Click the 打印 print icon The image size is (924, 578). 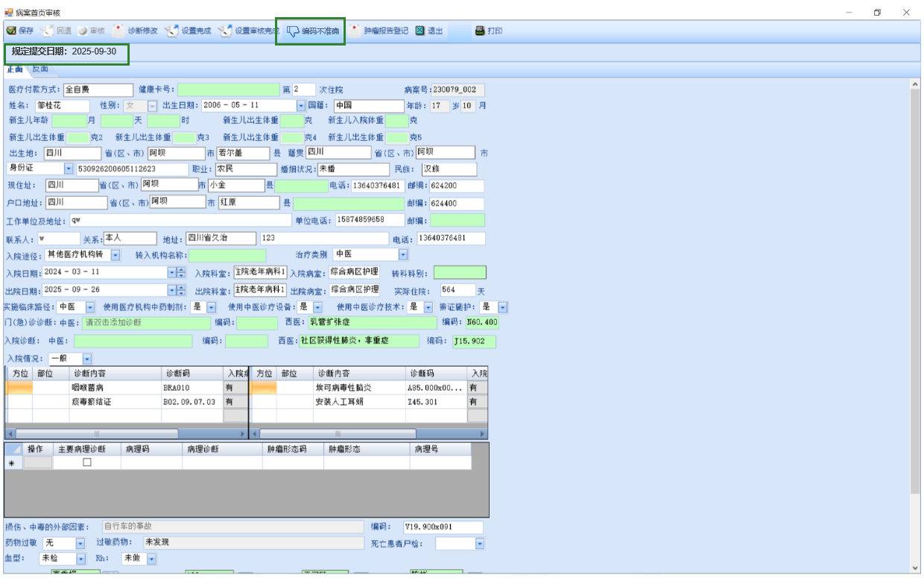pos(480,31)
